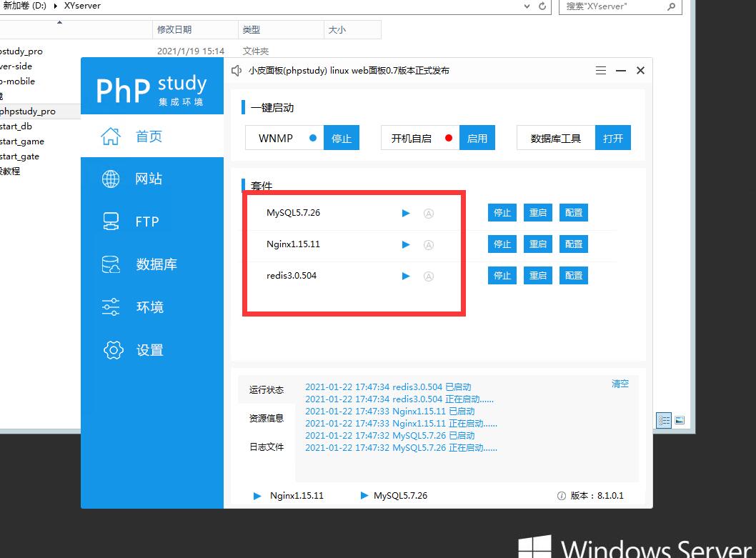This screenshot has width=756, height=558.
Task: Go to the 数据库 sidebar page
Action: point(156,264)
